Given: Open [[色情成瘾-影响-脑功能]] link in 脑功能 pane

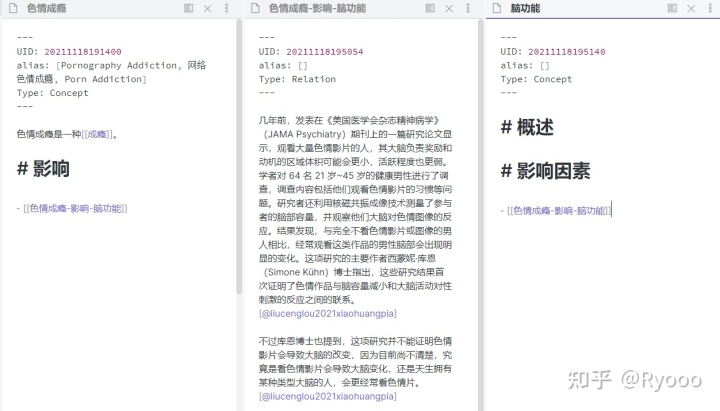Looking at the screenshot, I should tap(559, 211).
